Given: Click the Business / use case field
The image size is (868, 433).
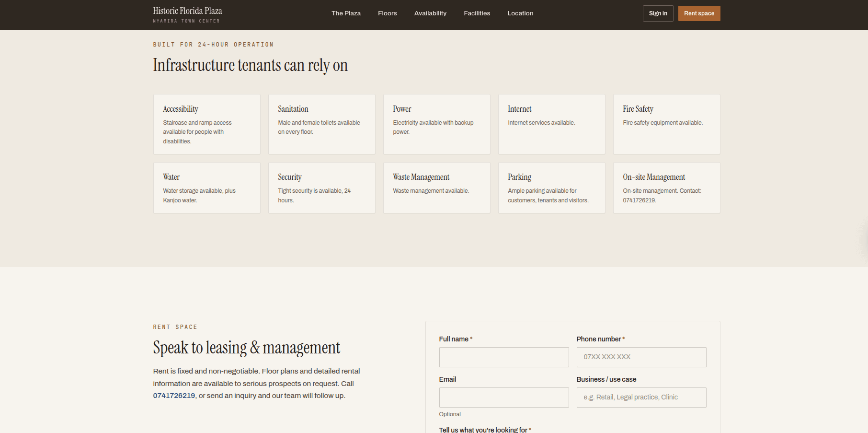Looking at the screenshot, I should point(641,398).
